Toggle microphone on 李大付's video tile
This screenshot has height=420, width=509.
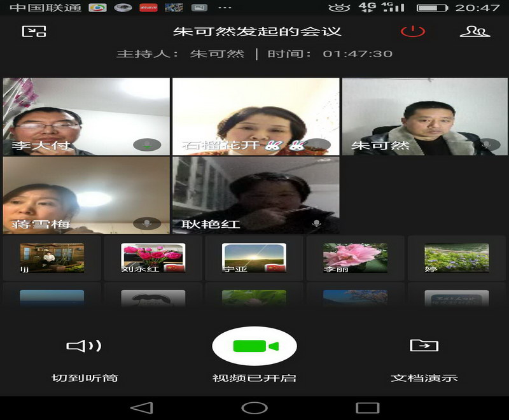click(147, 145)
